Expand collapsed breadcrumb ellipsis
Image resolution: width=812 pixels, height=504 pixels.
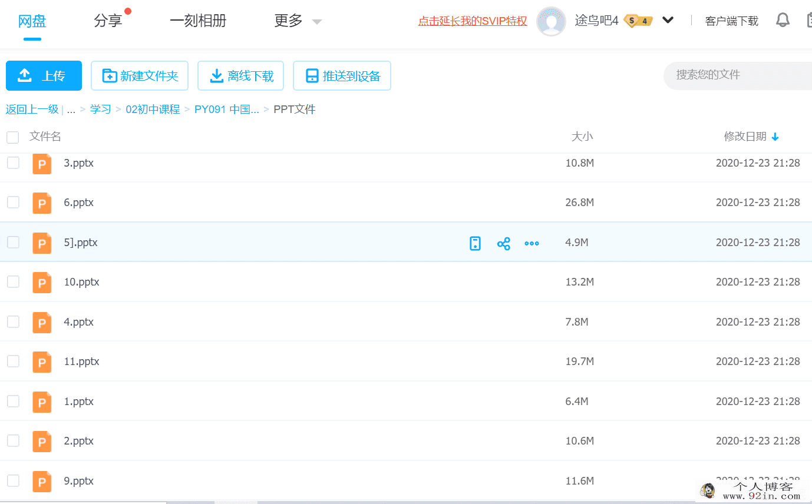[71, 110]
